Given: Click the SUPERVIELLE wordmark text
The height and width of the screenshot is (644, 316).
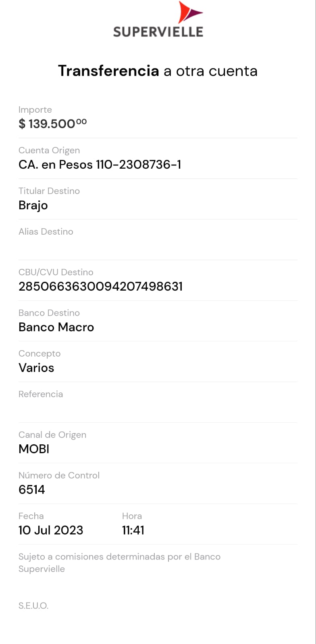Looking at the screenshot, I should 158,32.
